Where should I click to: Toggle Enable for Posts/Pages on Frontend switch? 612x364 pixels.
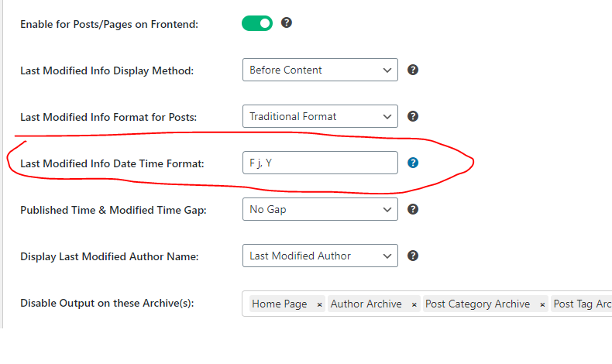pos(257,23)
